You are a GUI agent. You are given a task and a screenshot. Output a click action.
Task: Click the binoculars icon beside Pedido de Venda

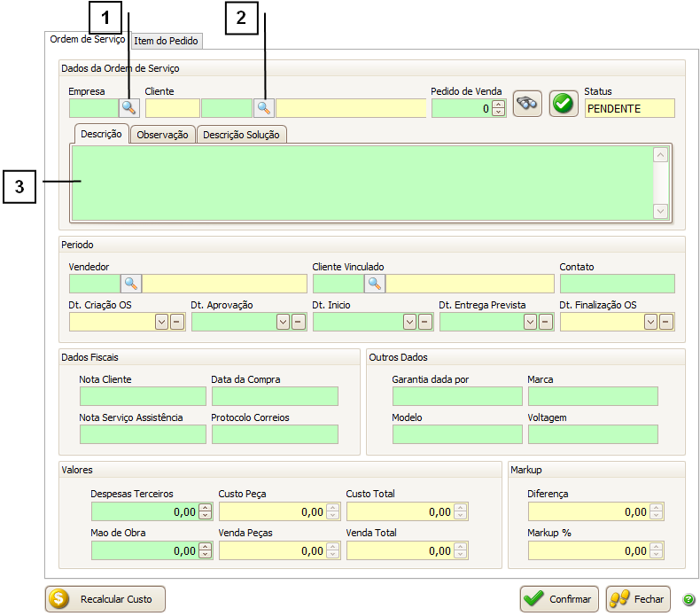[527, 104]
